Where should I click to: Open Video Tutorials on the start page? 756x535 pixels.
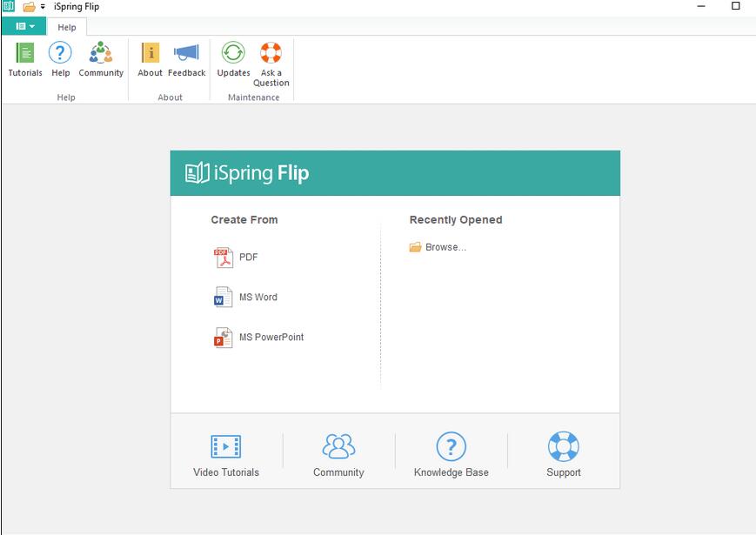[226, 455]
